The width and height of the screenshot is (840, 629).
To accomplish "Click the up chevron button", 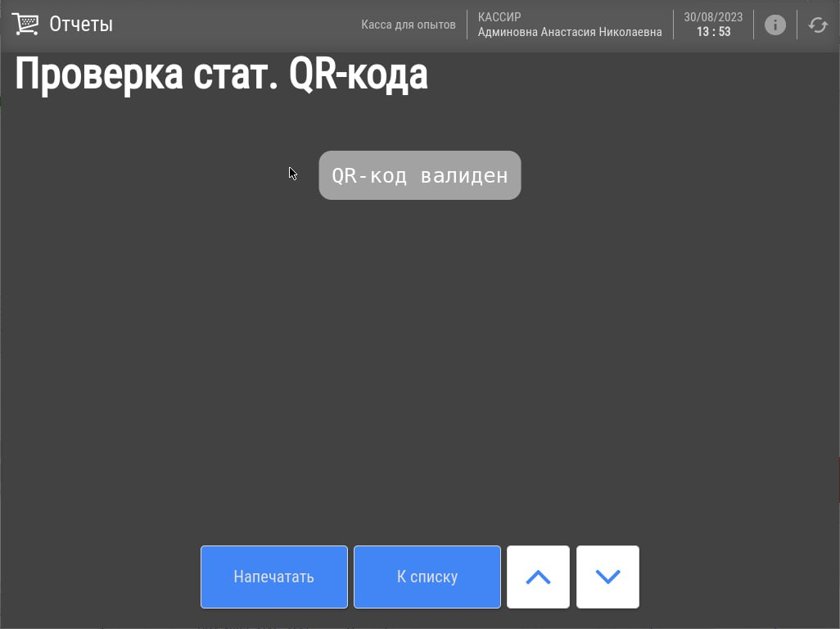I will click(538, 577).
